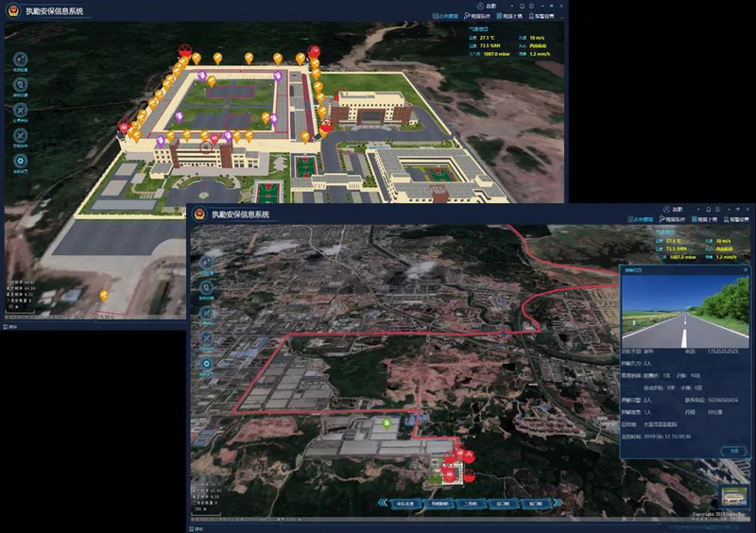Click the user avatar icon in front window

pyautogui.click(x=666, y=210)
